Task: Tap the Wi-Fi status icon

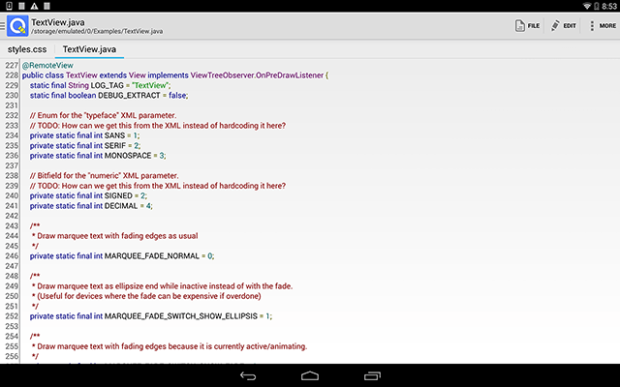Action: tap(587, 6)
